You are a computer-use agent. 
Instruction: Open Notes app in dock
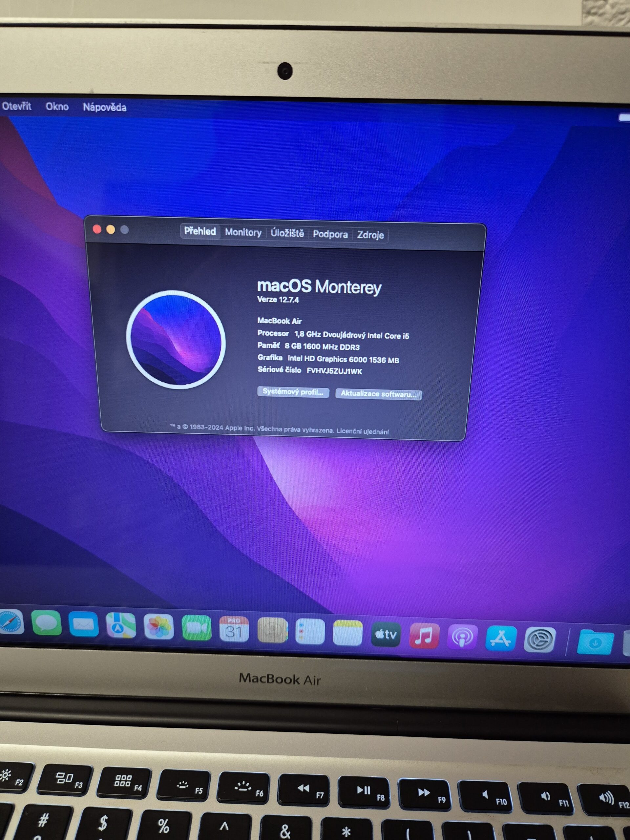coord(347,633)
